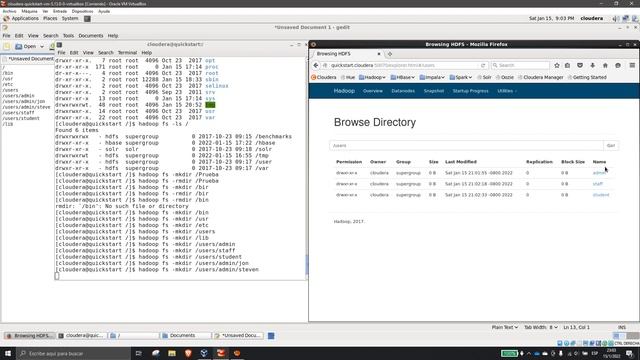
Task: Open Brave browser in Windows taskbar
Action: (188, 353)
